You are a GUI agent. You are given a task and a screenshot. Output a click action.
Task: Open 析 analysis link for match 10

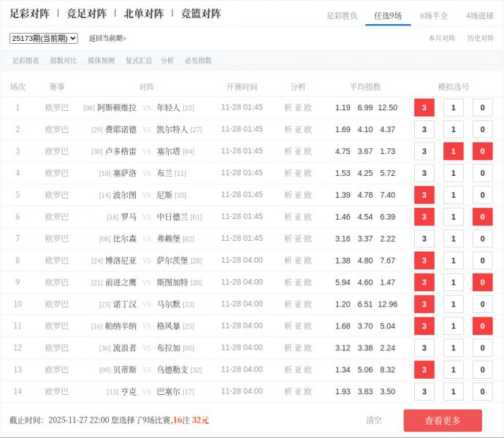pyautogui.click(x=289, y=304)
